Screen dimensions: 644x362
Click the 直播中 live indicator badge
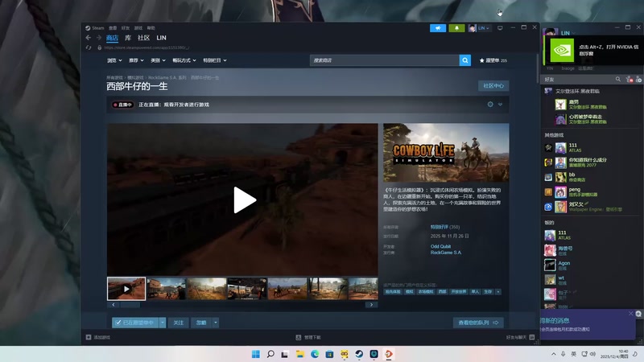(x=123, y=105)
